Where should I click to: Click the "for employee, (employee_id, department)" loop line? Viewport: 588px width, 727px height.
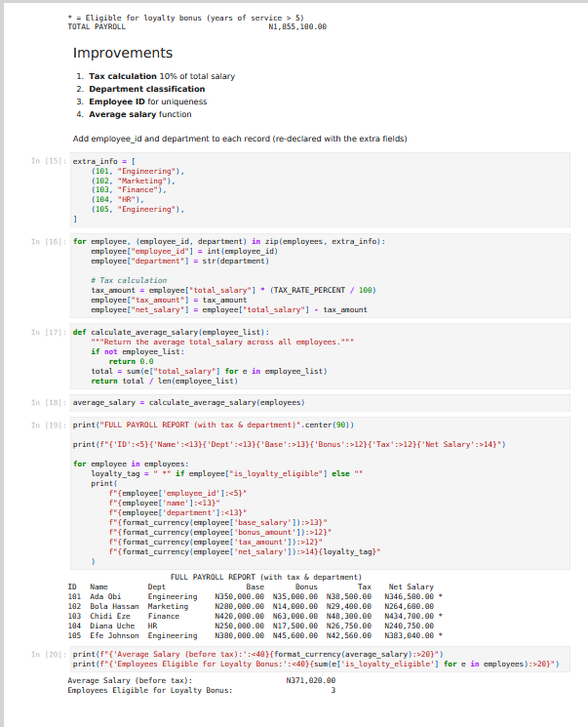[x=229, y=242]
